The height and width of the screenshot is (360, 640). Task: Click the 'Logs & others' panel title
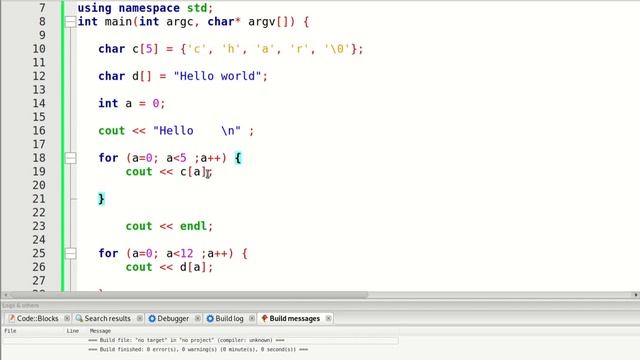[x=20, y=305]
